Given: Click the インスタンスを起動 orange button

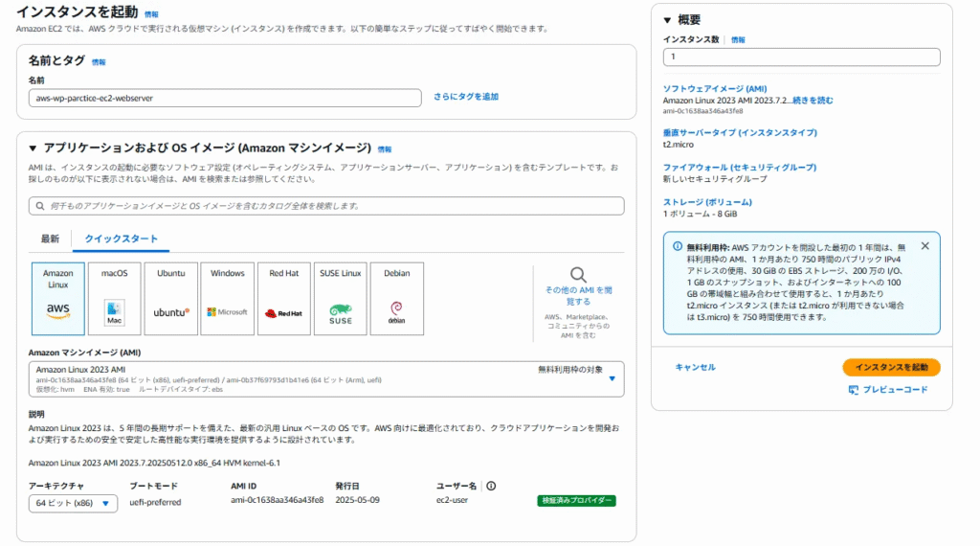Looking at the screenshot, I should coord(891,367).
